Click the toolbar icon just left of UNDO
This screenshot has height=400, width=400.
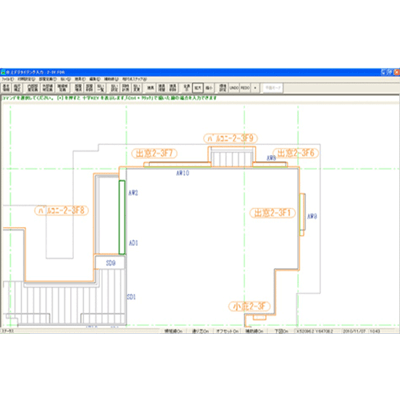coord(223,88)
